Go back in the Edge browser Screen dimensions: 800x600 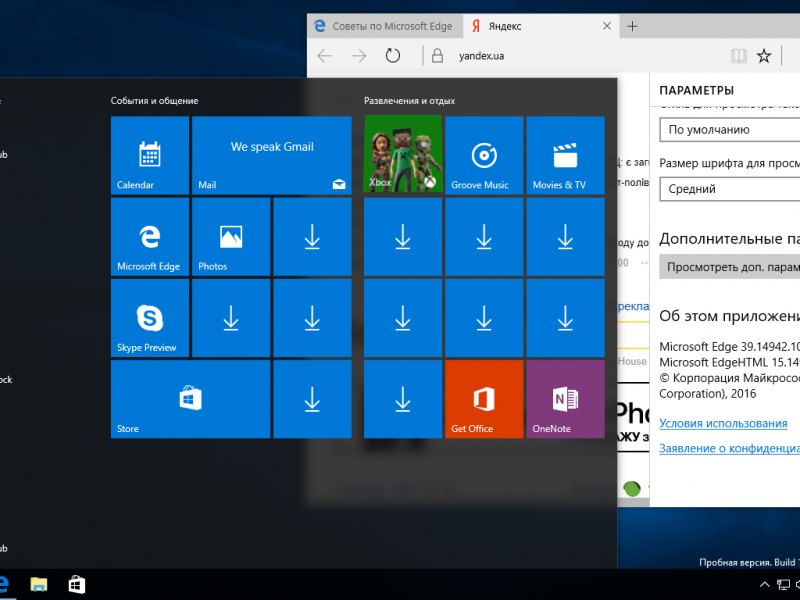click(325, 56)
